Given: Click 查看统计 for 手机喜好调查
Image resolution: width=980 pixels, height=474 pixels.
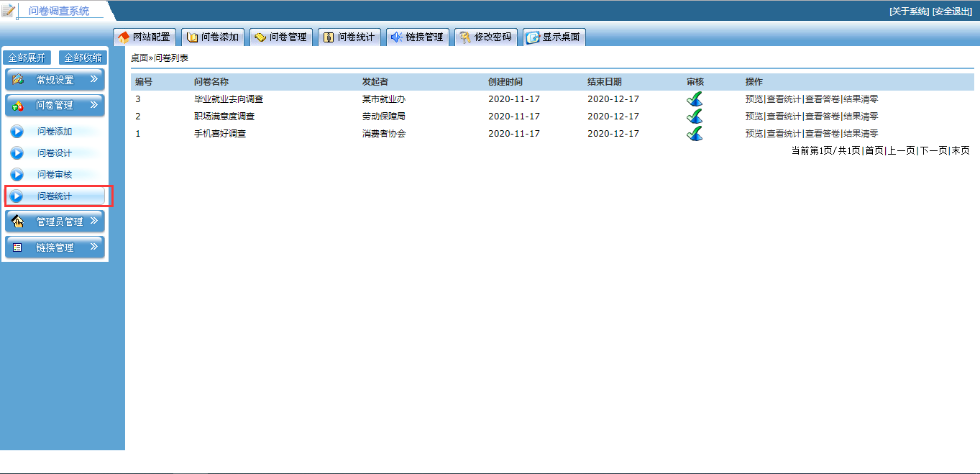Looking at the screenshot, I should pos(784,134).
